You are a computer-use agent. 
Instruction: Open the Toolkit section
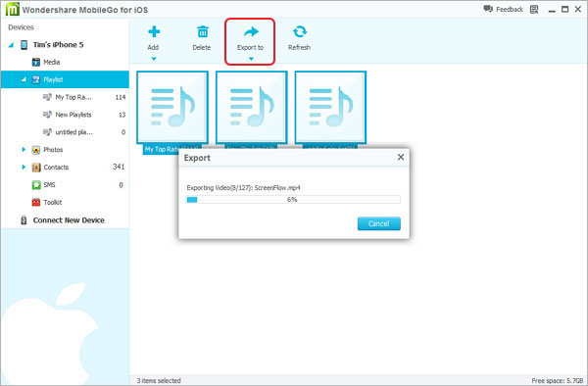(x=53, y=203)
